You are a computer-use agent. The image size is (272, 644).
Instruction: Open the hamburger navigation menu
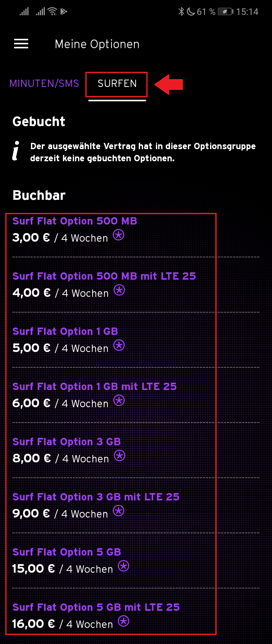pos(21,44)
